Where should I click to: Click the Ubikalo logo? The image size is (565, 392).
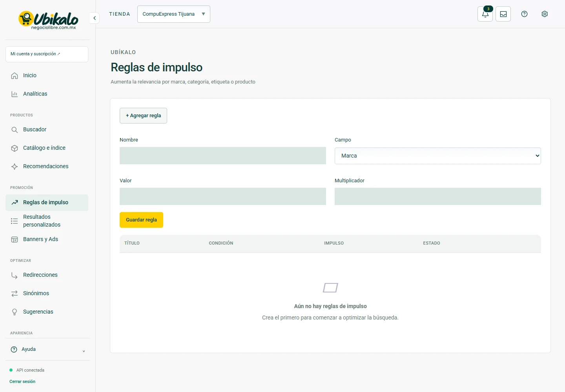[48, 20]
